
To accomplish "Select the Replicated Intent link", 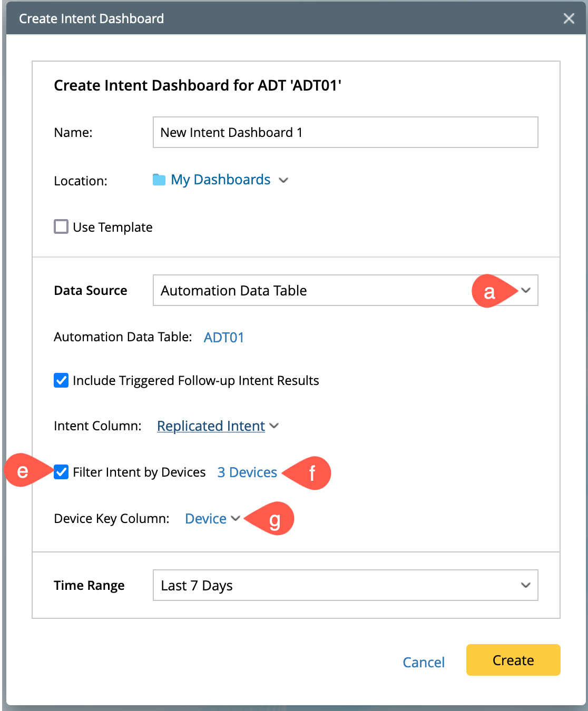I will 211,426.
